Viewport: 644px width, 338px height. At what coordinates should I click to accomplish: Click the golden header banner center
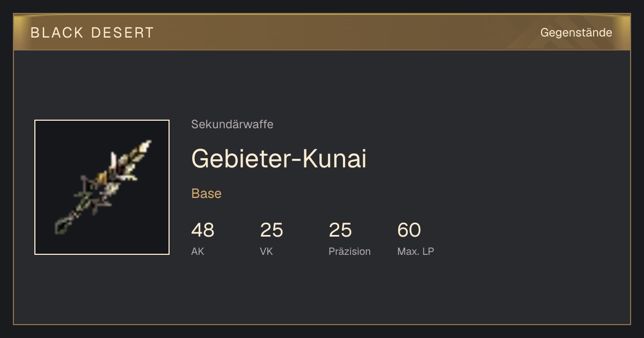tap(322, 33)
